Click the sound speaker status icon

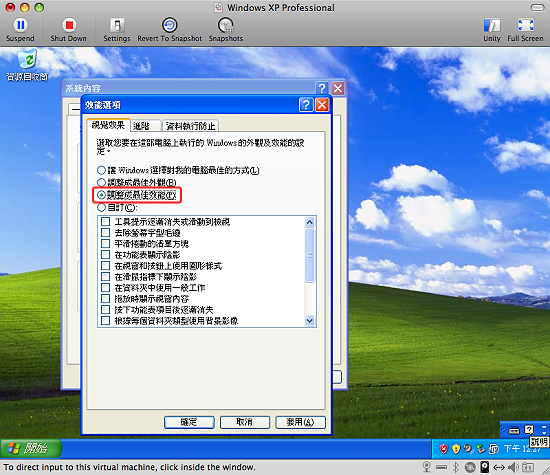pyautogui.click(x=514, y=467)
